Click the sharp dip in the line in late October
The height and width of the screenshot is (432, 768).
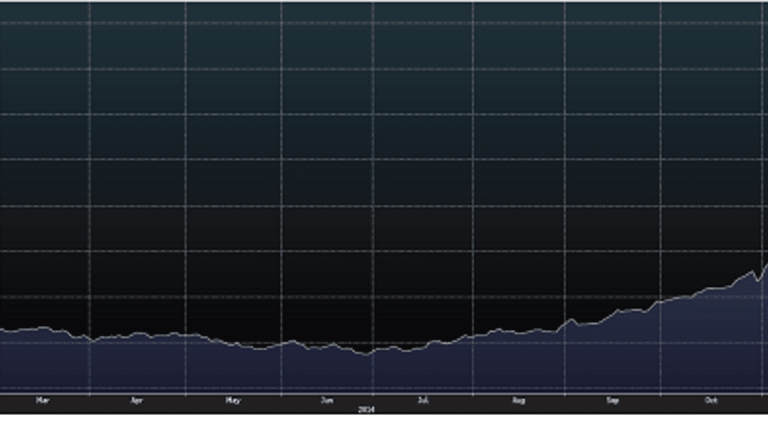757,280
